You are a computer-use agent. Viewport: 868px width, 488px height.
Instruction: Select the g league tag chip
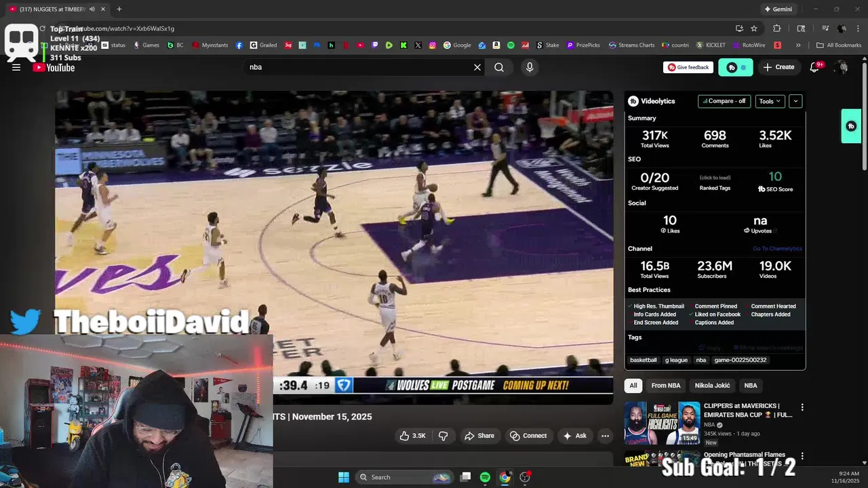tap(676, 360)
